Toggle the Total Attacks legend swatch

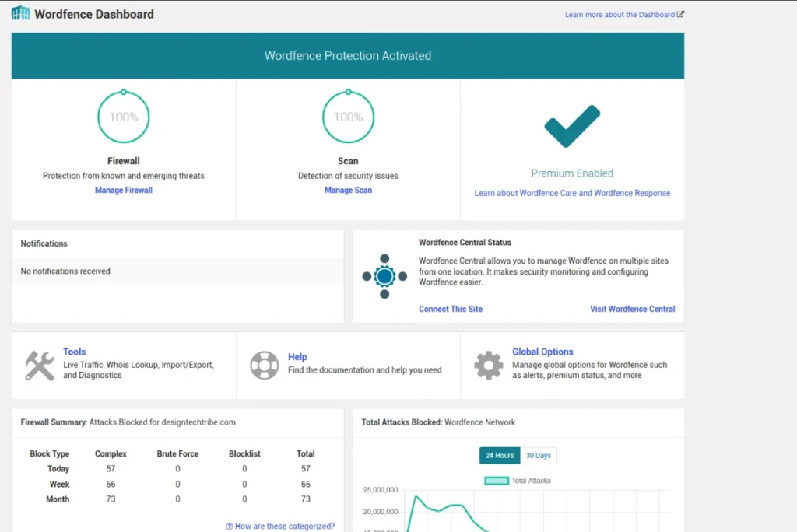coord(497,481)
